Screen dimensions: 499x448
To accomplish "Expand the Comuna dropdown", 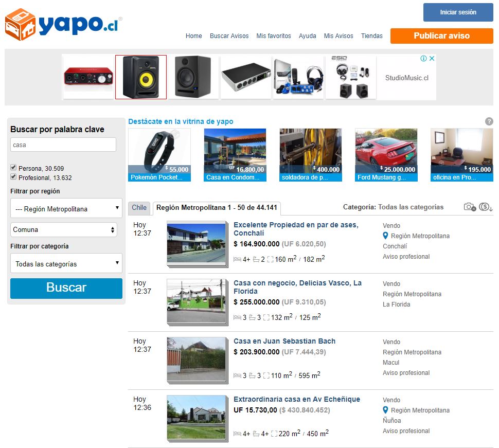I will [64, 229].
